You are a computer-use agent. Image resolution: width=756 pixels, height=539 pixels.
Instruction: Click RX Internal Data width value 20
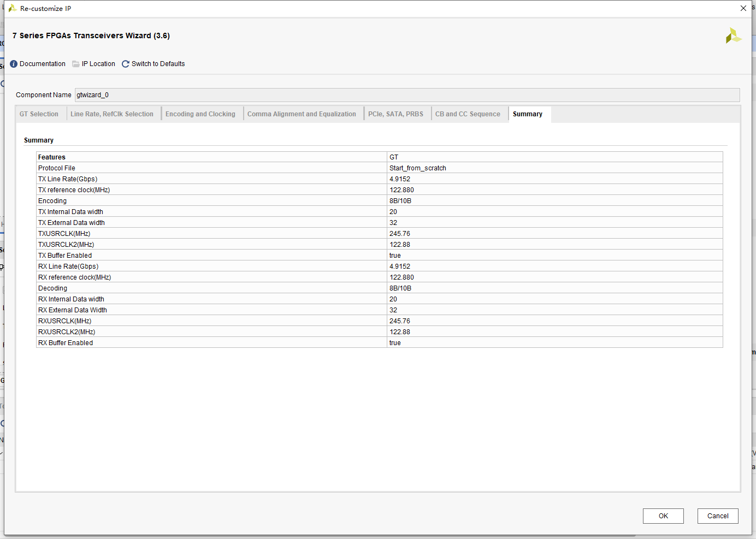coord(393,299)
